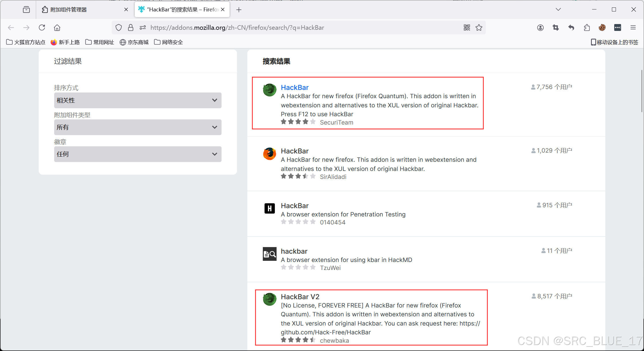Open the HackBar add-on by SirAlidadi

click(x=295, y=151)
